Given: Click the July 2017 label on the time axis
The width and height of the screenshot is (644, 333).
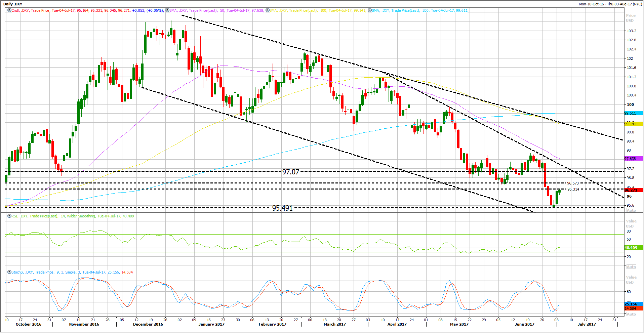Looking at the screenshot, I should pyautogui.click(x=587, y=324).
